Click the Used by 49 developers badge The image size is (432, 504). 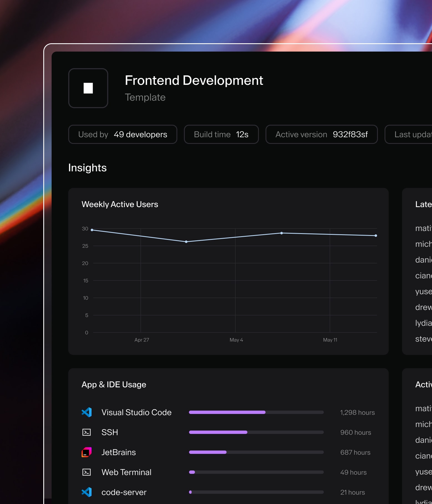pyautogui.click(x=123, y=134)
